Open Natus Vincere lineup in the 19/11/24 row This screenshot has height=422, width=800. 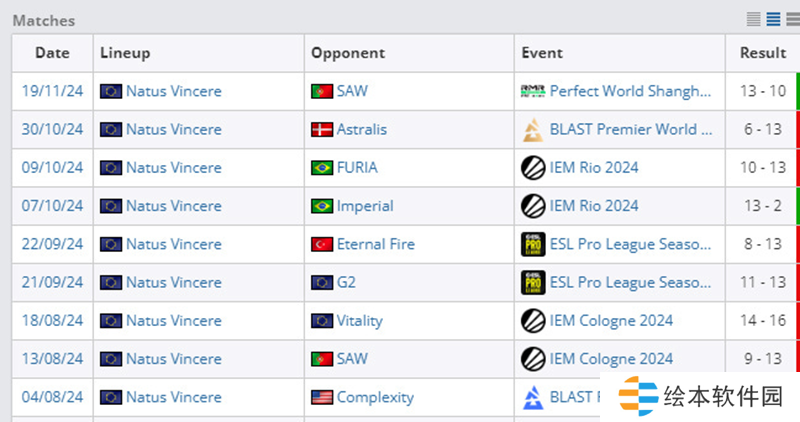[174, 92]
